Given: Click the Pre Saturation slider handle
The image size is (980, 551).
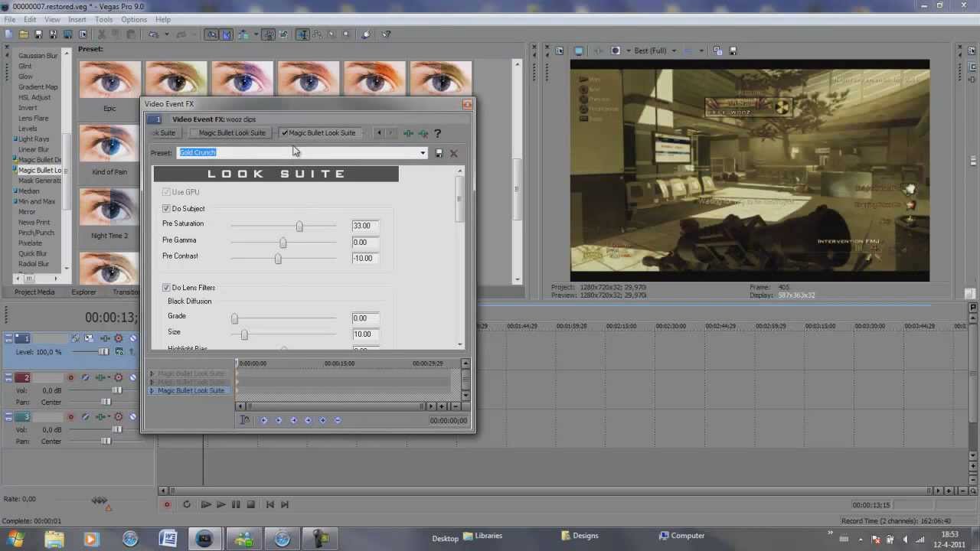Looking at the screenshot, I should coord(299,227).
